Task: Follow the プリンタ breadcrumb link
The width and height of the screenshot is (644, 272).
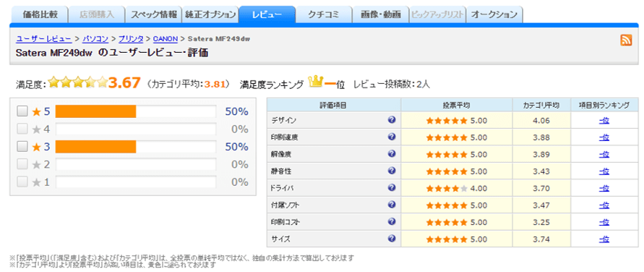Action: [131, 39]
